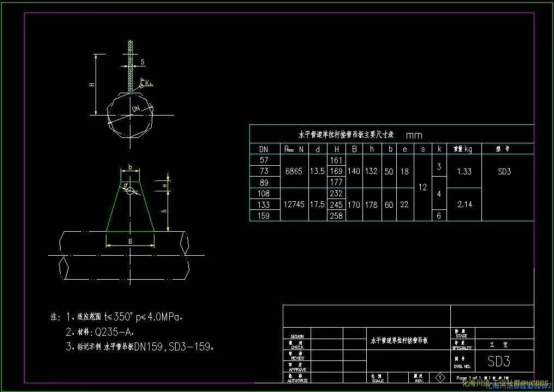Click the weight value '2.14'
Image resolution: width=554 pixels, height=392 pixels.
tap(465, 204)
